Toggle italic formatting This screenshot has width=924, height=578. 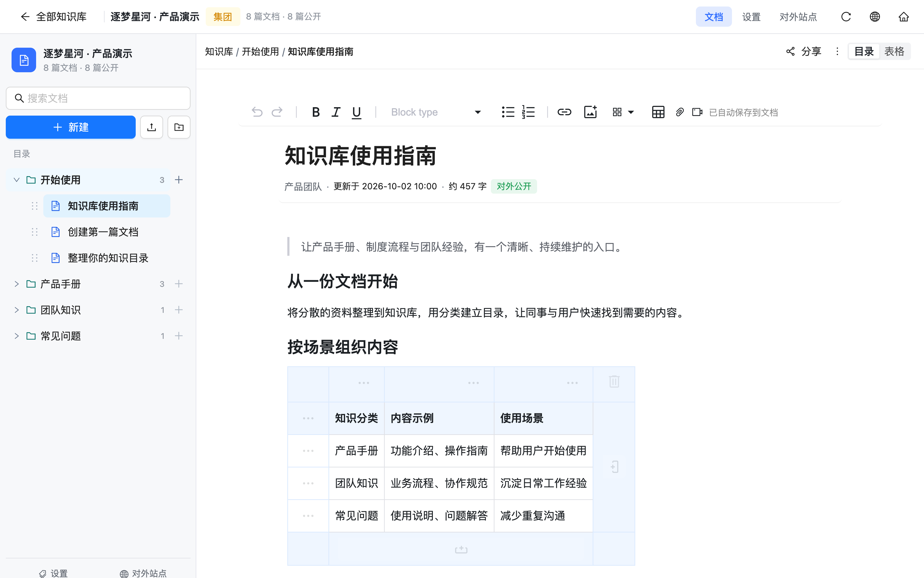336,112
